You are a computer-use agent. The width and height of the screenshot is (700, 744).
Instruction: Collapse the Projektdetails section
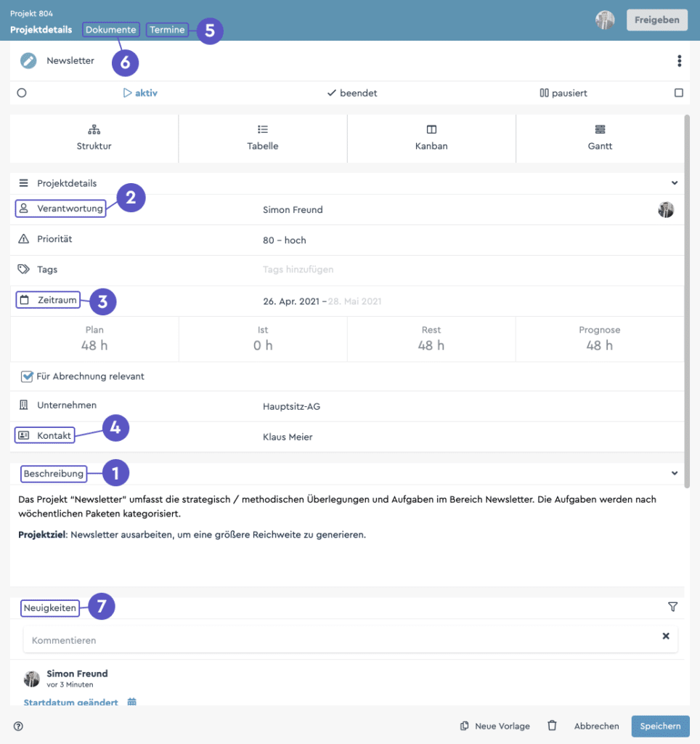[674, 183]
